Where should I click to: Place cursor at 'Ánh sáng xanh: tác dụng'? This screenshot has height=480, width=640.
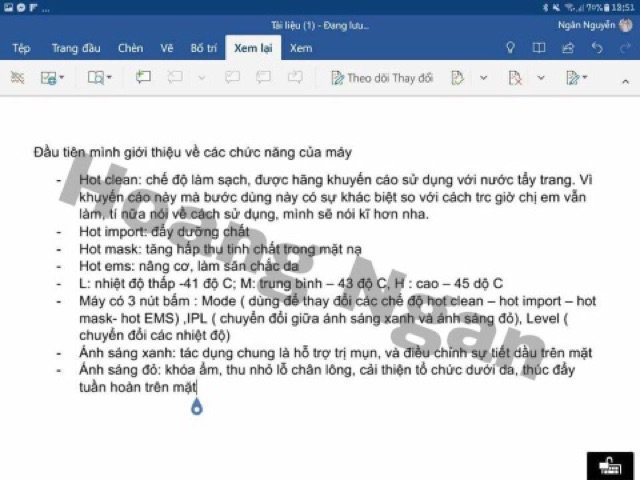point(156,353)
